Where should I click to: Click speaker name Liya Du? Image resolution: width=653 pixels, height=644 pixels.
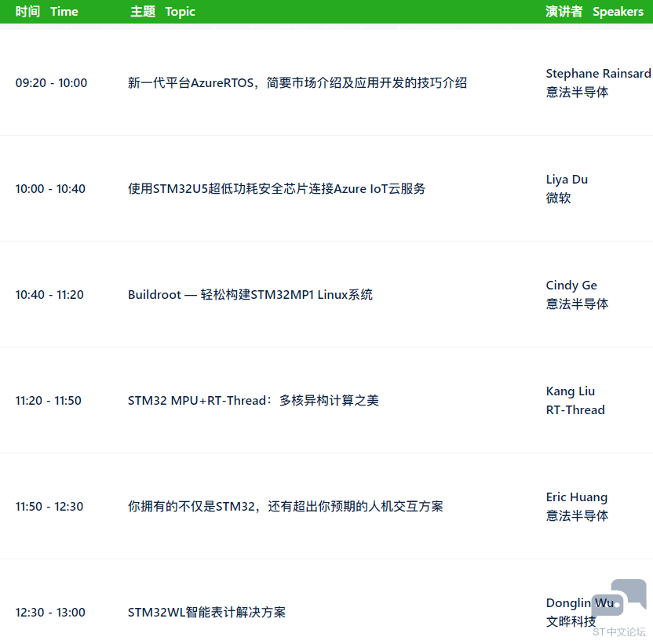click(x=567, y=180)
